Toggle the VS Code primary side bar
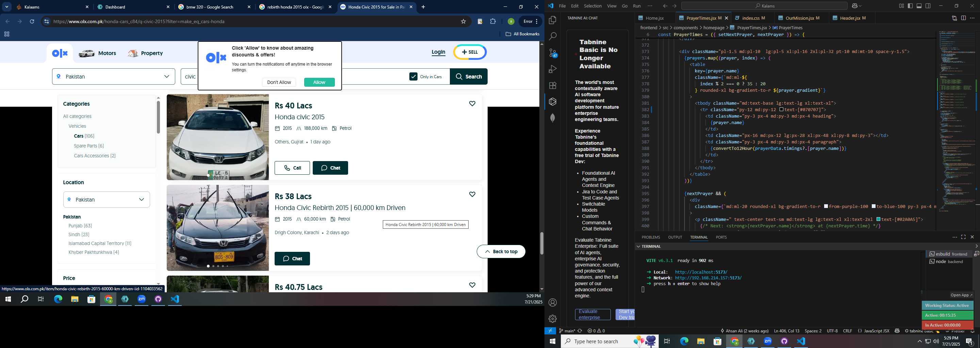The width and height of the screenshot is (980, 348). click(910, 6)
